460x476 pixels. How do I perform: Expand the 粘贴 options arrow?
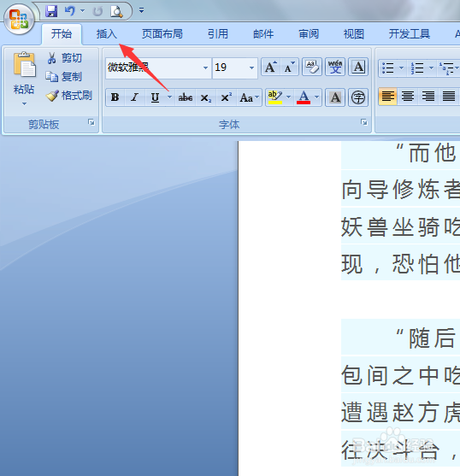click(24, 103)
